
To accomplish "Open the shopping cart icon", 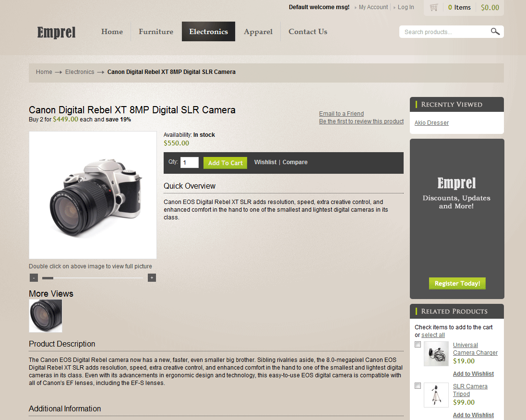I will (x=434, y=7).
